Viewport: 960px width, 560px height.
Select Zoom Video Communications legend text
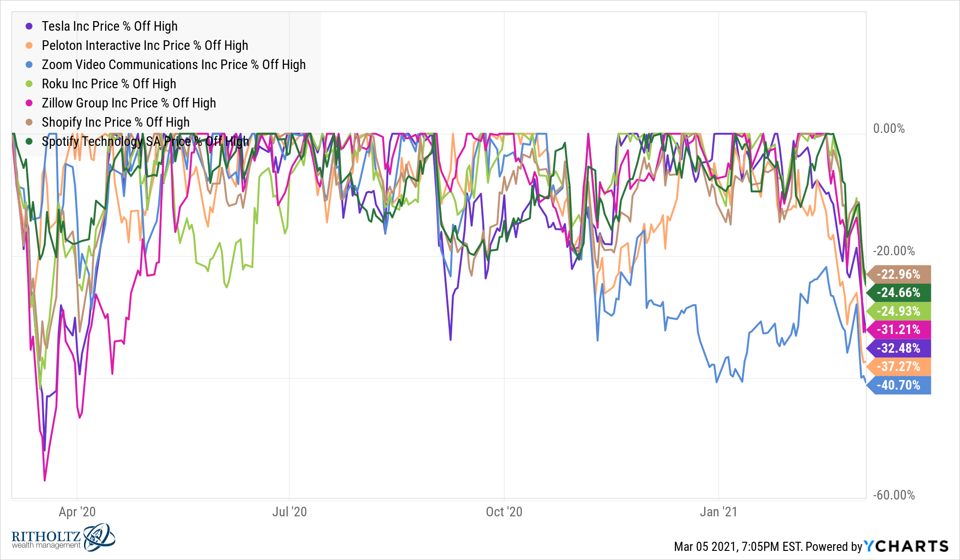click(173, 65)
